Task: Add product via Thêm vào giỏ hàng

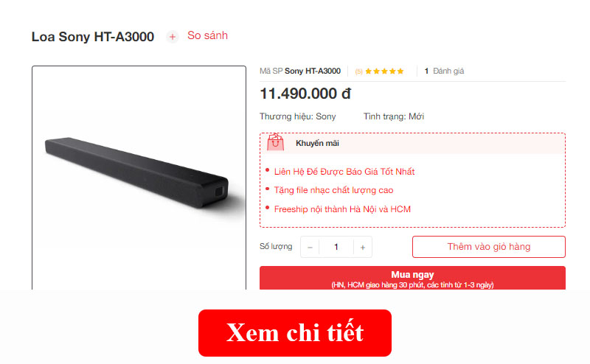Action: (x=489, y=247)
